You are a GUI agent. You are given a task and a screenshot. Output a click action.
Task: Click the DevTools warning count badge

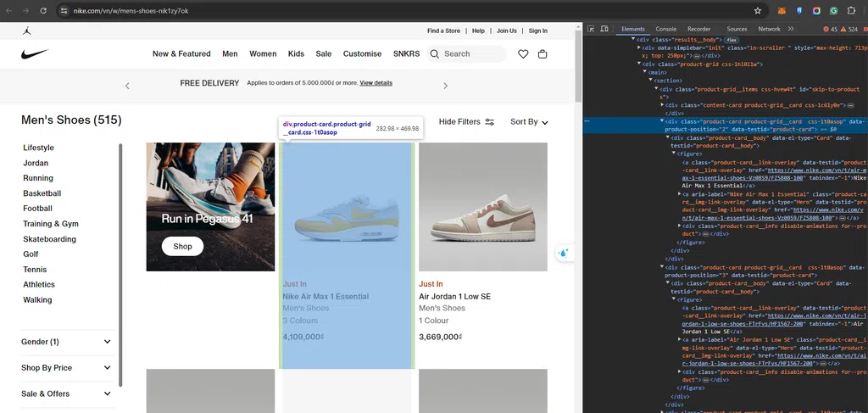850,29
